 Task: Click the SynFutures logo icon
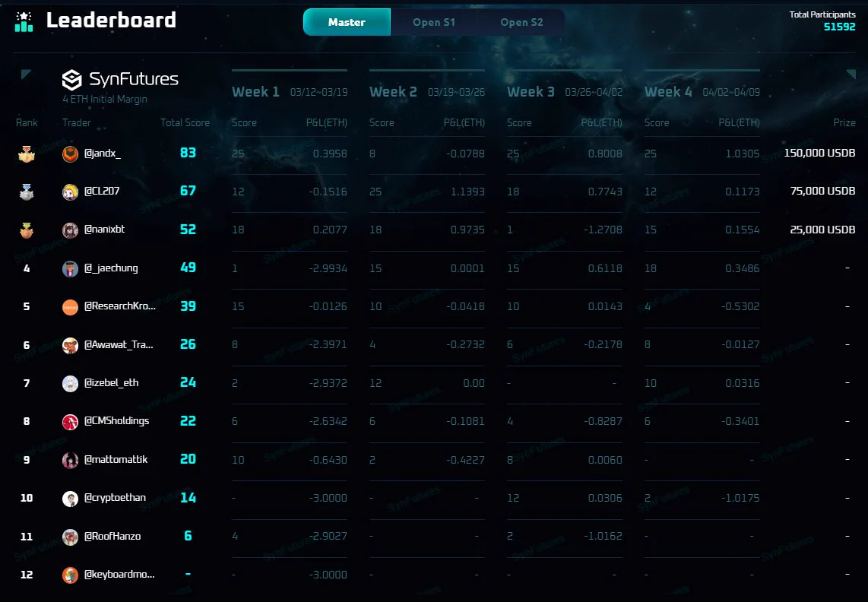(x=72, y=80)
